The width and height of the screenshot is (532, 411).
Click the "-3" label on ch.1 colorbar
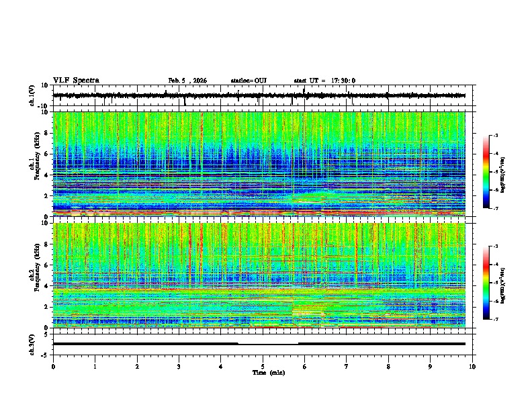496,136
